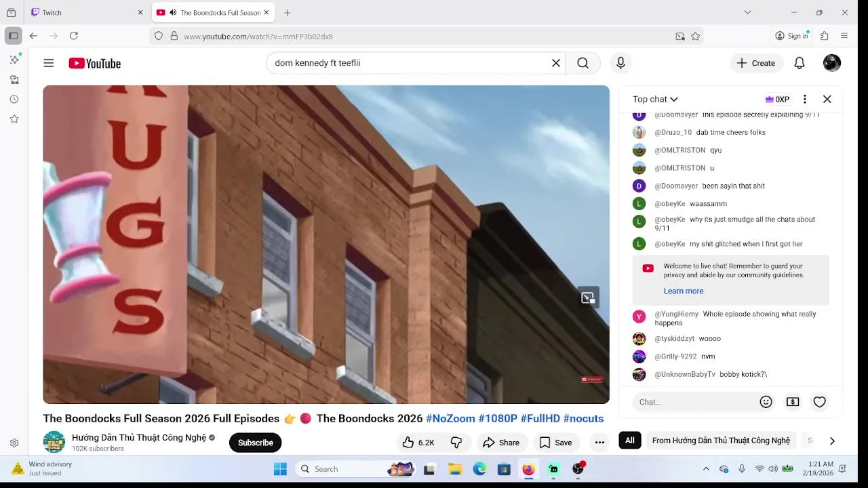Open the #nocuts hashtag link
The width and height of the screenshot is (868, 488).
coord(583,418)
